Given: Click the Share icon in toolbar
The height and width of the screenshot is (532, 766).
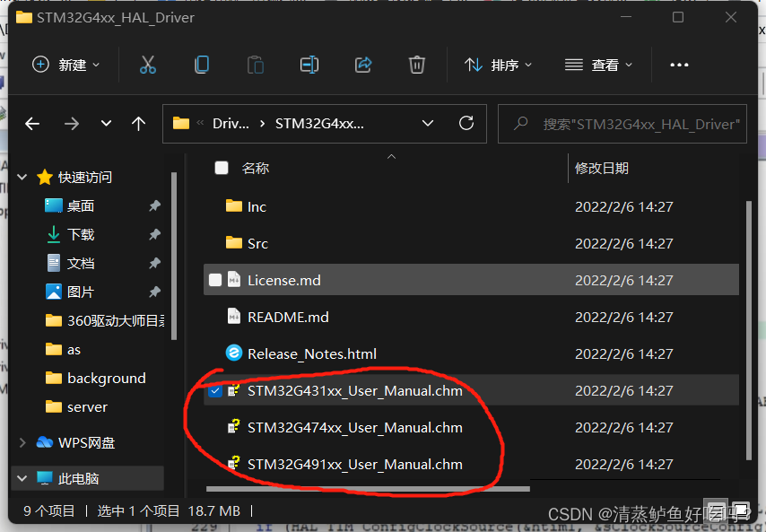Looking at the screenshot, I should point(363,65).
